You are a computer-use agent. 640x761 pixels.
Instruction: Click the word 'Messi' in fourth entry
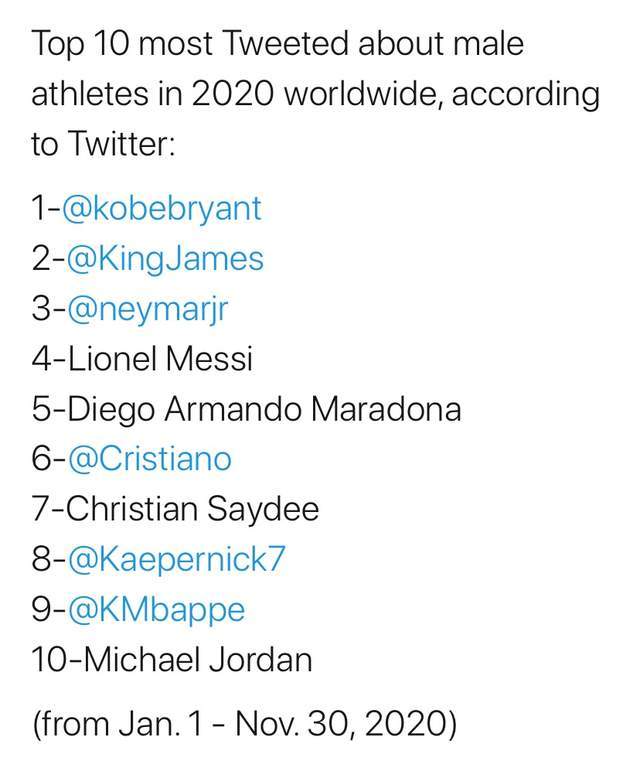pyautogui.click(x=210, y=359)
